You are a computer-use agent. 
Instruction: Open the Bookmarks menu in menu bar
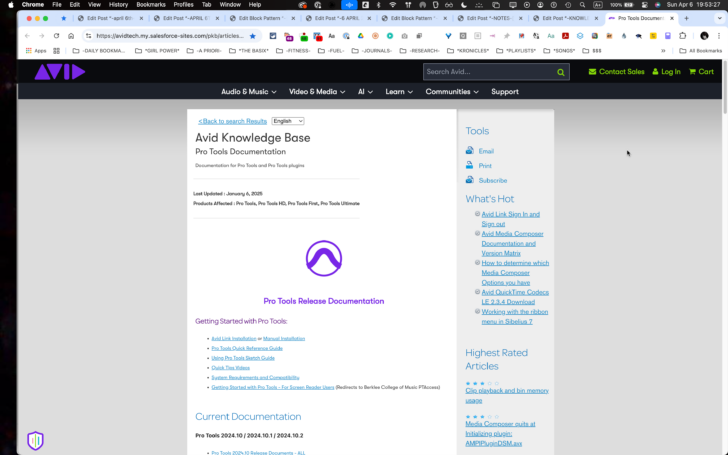pyautogui.click(x=150, y=4)
